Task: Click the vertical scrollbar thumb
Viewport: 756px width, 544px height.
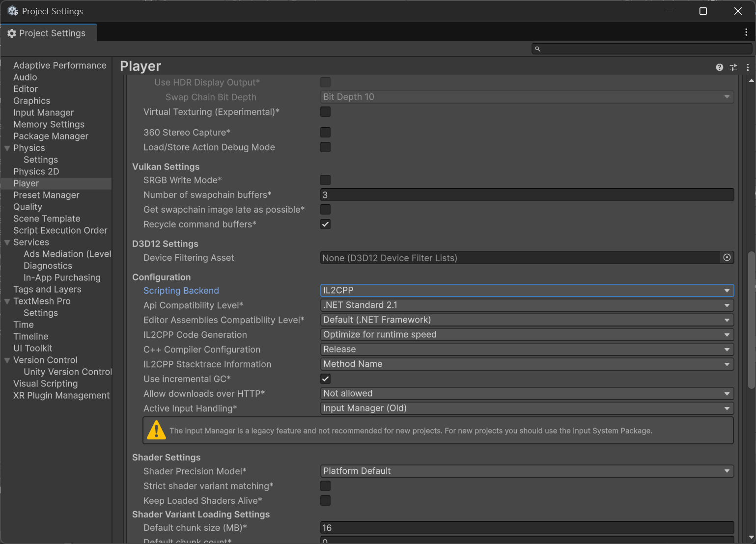Action: click(751, 319)
